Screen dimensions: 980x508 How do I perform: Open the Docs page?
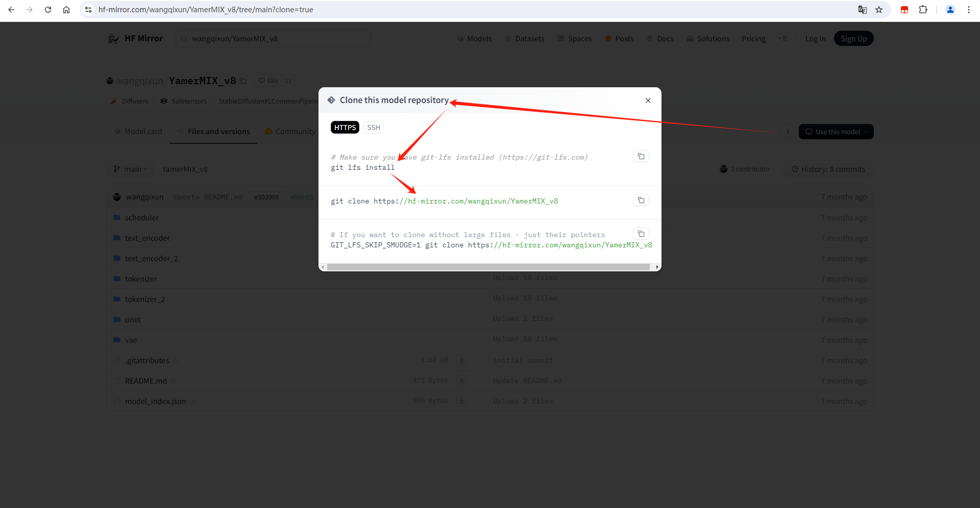tap(660, 39)
